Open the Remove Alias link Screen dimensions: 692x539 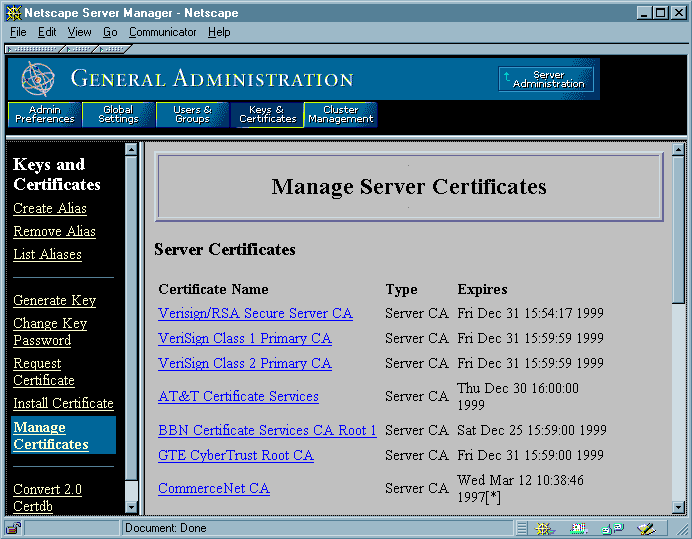[x=54, y=231]
